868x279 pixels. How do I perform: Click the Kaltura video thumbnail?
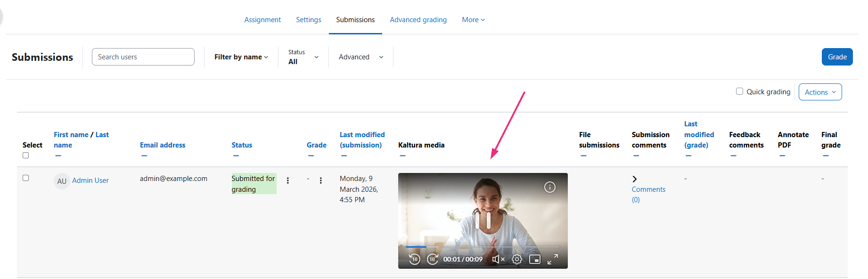[483, 221]
